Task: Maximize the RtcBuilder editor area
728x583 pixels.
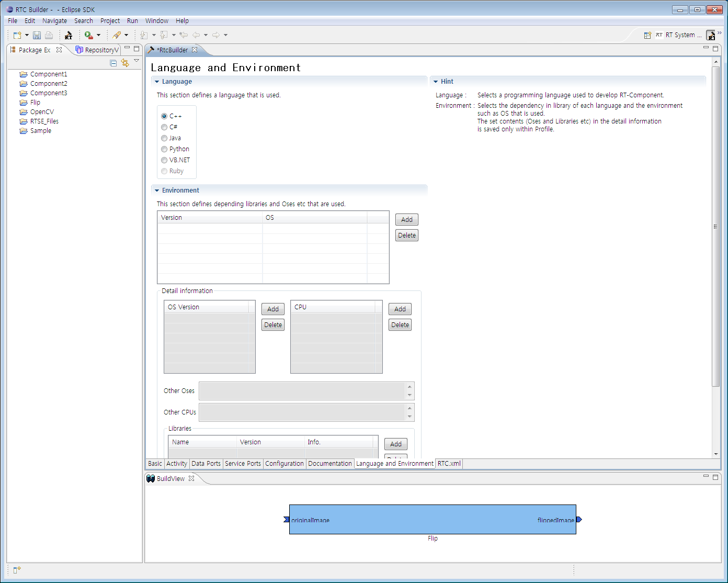Action: [715, 49]
